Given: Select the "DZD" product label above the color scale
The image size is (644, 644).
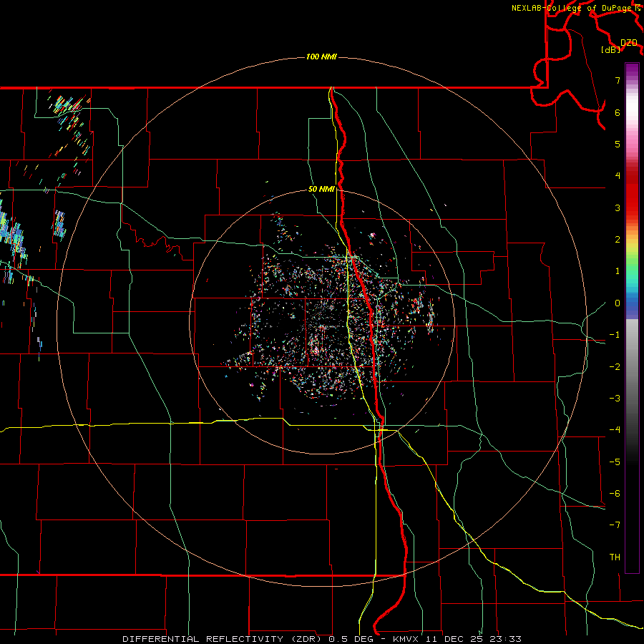Looking at the screenshot, I should [629, 43].
